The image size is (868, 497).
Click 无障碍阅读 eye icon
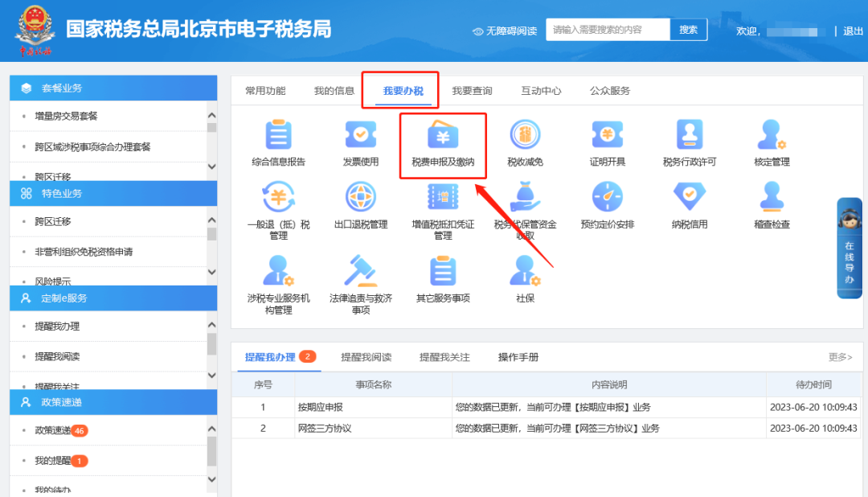pos(477,31)
